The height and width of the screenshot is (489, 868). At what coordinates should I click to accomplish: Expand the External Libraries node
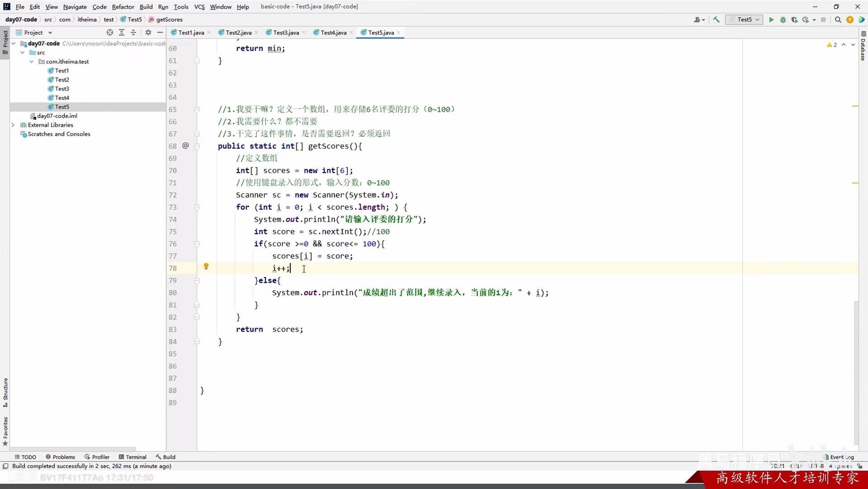tap(13, 125)
